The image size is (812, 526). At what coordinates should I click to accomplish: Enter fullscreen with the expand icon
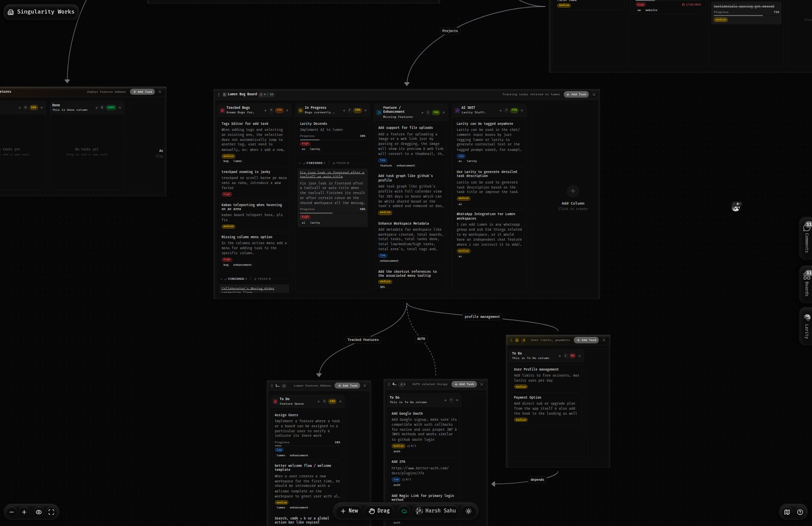pos(51,512)
